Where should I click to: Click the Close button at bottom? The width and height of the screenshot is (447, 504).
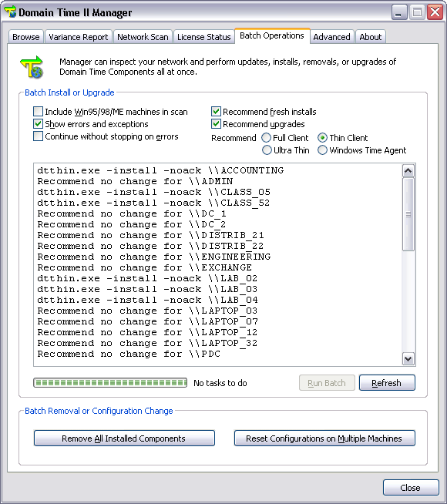(x=411, y=488)
